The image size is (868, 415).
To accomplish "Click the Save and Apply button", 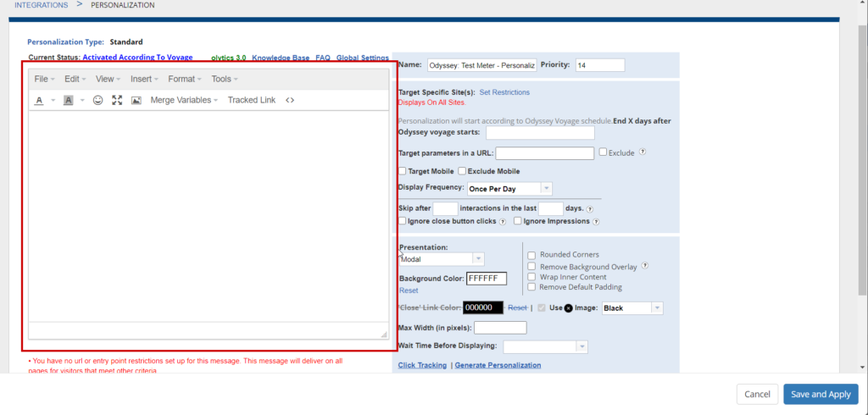I will pos(821,394).
